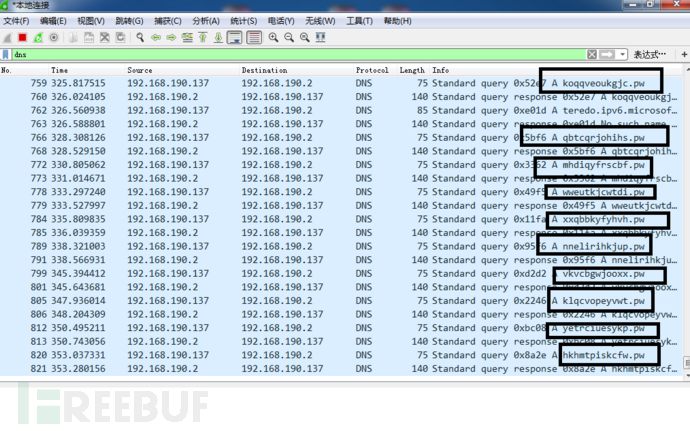Select packet 768 at time 328.529150
690x431 pixels.
341,151
